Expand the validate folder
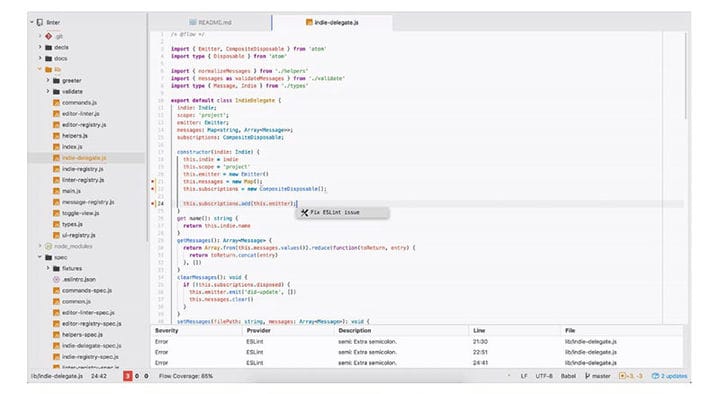The image size is (720, 394). pyautogui.click(x=48, y=91)
